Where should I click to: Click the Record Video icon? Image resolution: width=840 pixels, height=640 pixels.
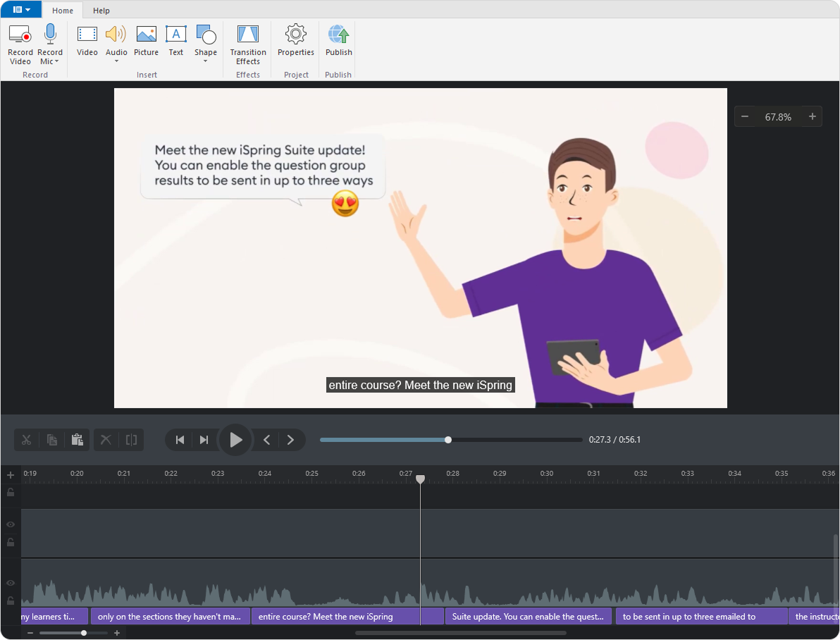pos(20,35)
